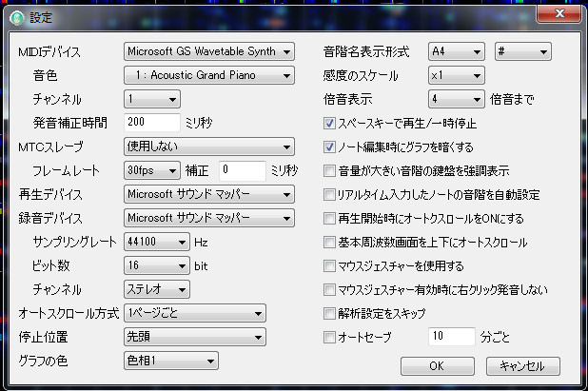Click the オートセーブ minutes input field

coord(450,337)
